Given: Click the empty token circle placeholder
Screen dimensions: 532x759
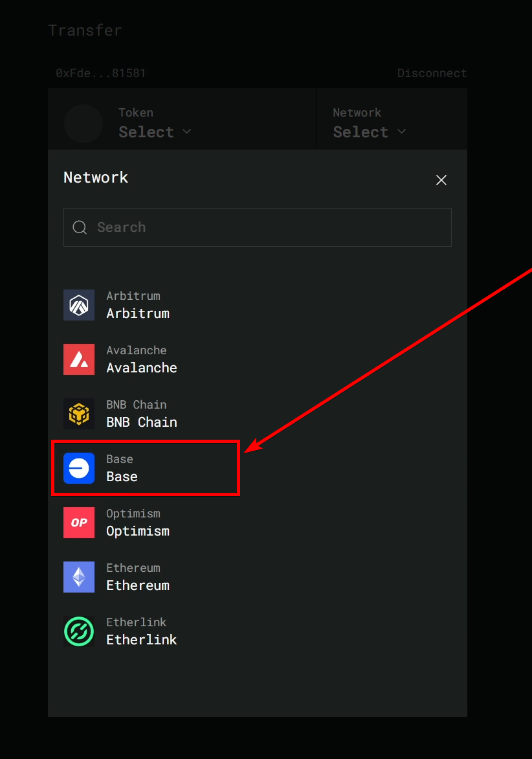Looking at the screenshot, I should pos(83,124).
